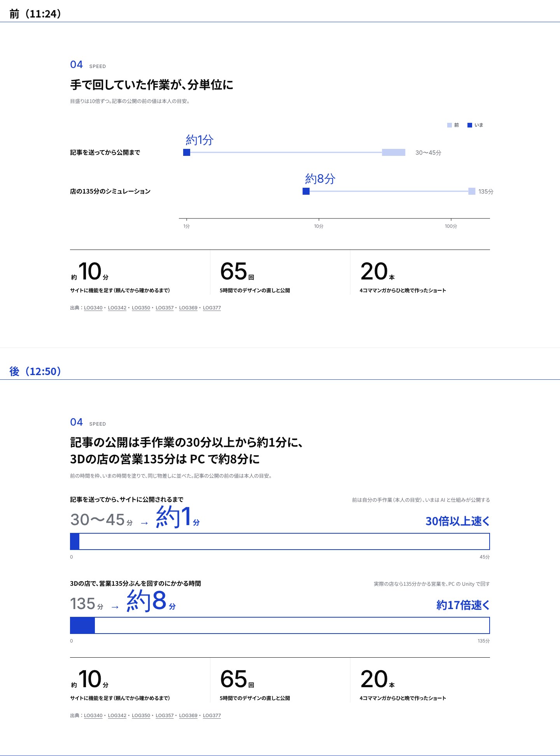The height and width of the screenshot is (756, 560).
Task: Select the row label 店の135分のシミュレーション
Action: [110, 191]
